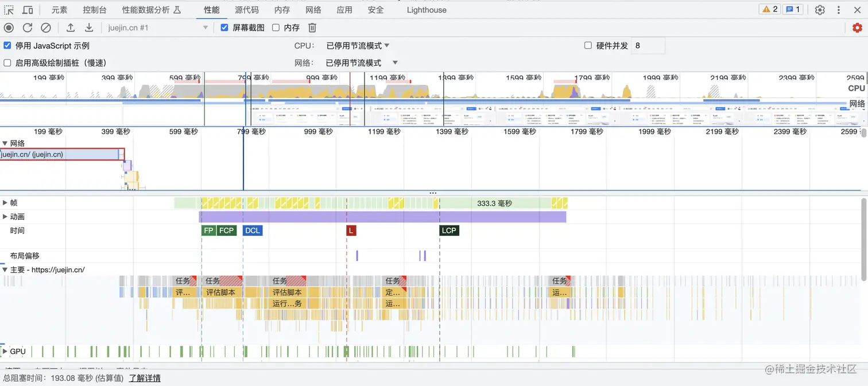This screenshot has width=868, height=386.
Task: Delete the recording with the trash icon
Action: pos(311,27)
